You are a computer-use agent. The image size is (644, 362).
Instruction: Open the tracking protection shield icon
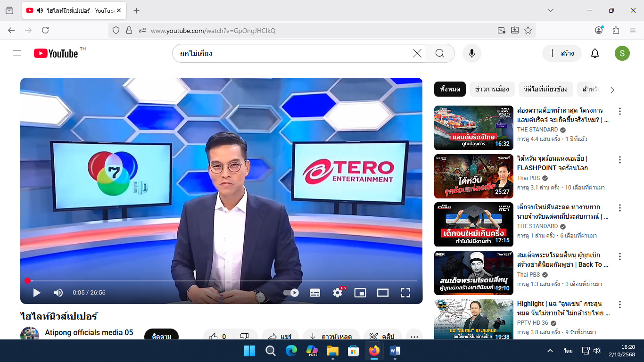click(116, 30)
